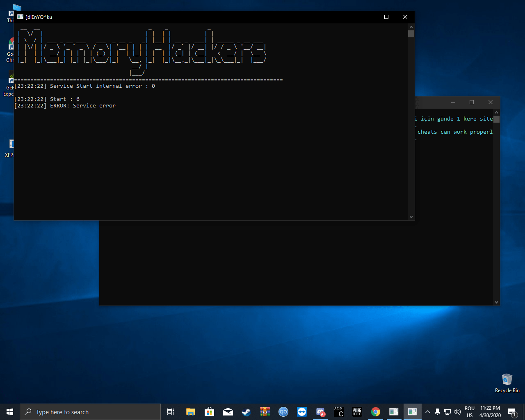The height and width of the screenshot is (420, 525).
Task: Open the ROU US language switcher
Action: click(x=470, y=412)
